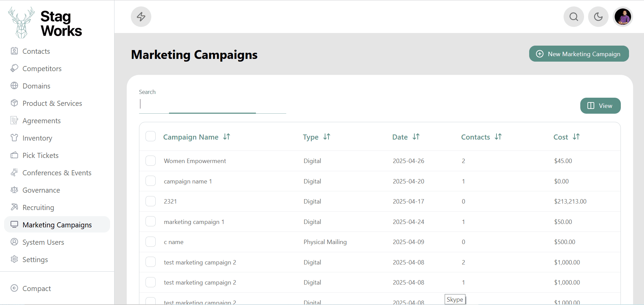Click the Stag Works deer logo
Image resolution: width=644 pixels, height=305 pixels.
(21, 22)
